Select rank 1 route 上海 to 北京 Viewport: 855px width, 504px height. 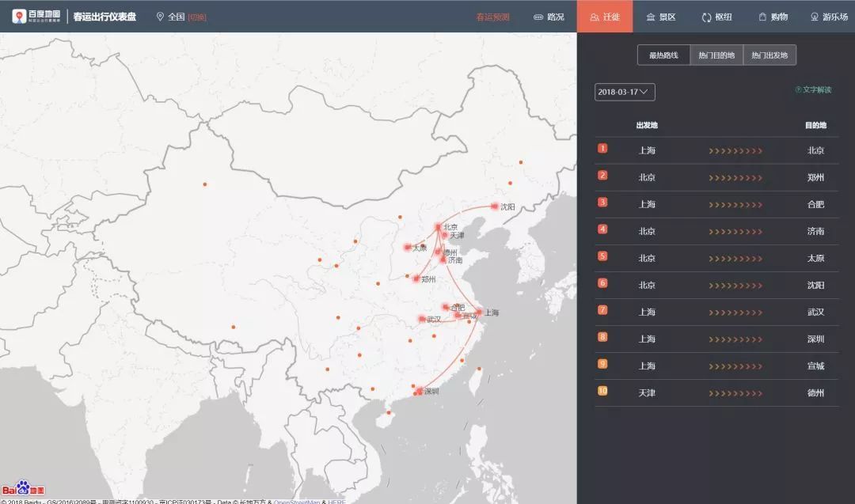pyautogui.click(x=716, y=150)
